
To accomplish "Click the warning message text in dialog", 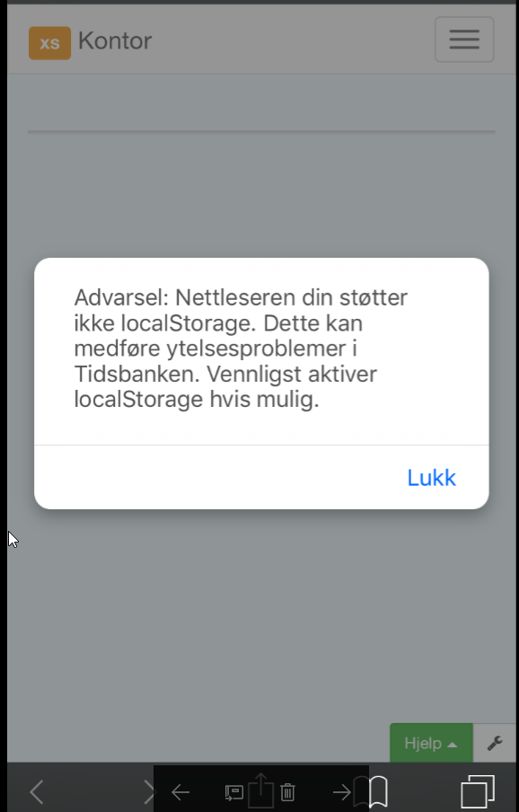I will click(241, 349).
